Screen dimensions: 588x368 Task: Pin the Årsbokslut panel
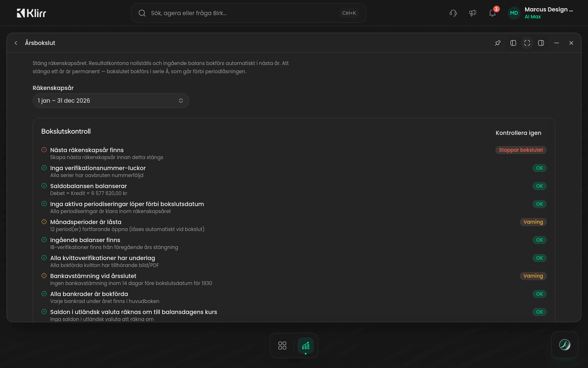click(498, 43)
